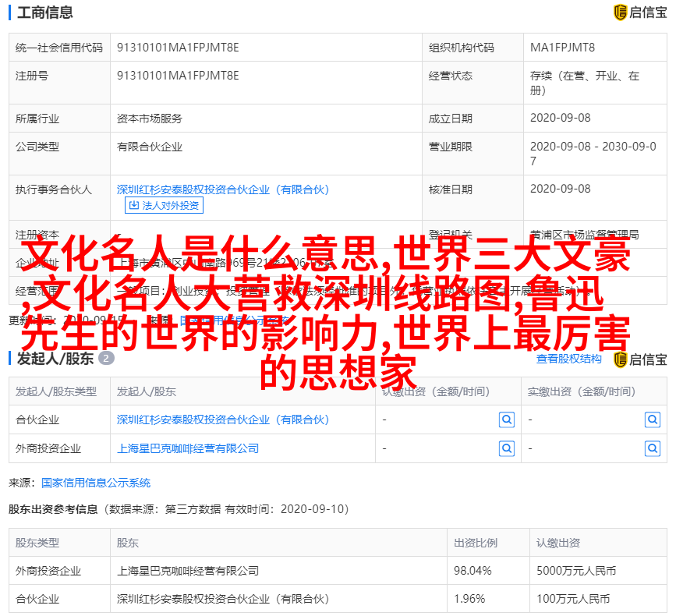This screenshot has width=676, height=616.
Task: Click the 法人对外投资 button
Action: (x=164, y=205)
